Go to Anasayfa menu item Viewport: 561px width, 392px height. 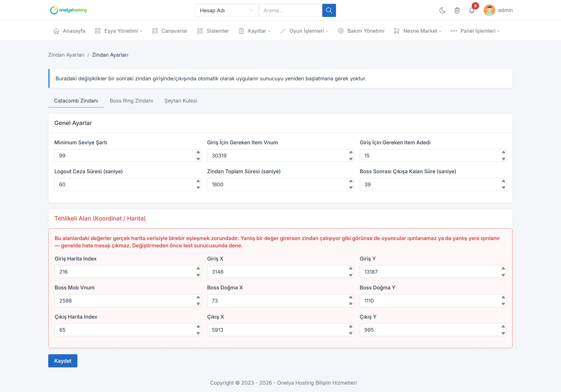tap(69, 31)
